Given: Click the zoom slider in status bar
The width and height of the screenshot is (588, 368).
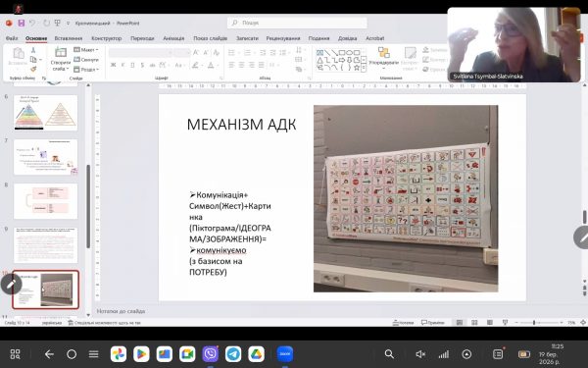Looking at the screenshot, I should (x=538, y=323).
